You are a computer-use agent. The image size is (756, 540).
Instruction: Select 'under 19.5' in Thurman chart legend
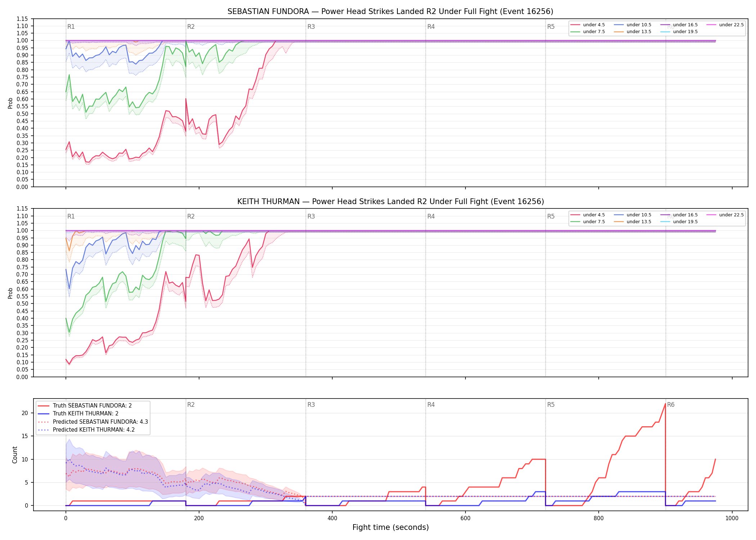[x=679, y=222]
